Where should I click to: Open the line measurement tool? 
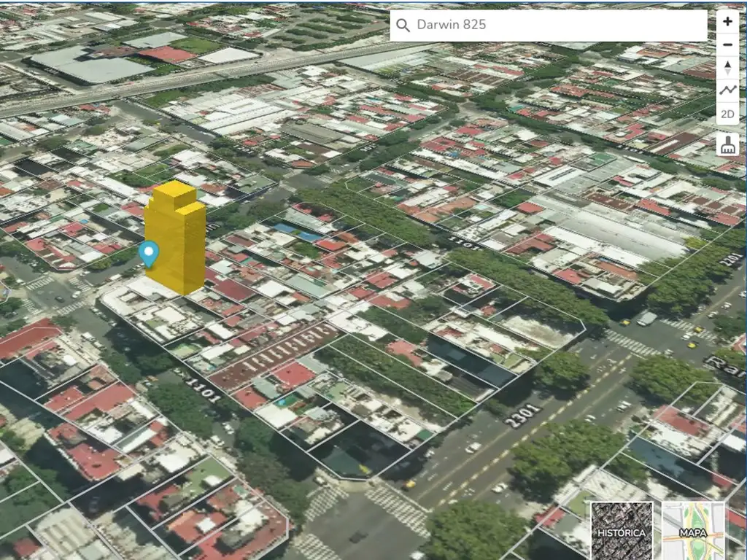click(727, 90)
